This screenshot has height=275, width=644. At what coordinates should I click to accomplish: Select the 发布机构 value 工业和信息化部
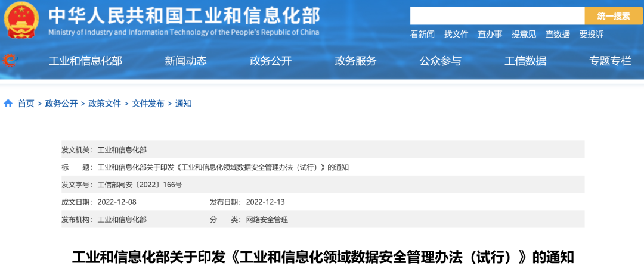pos(122,220)
